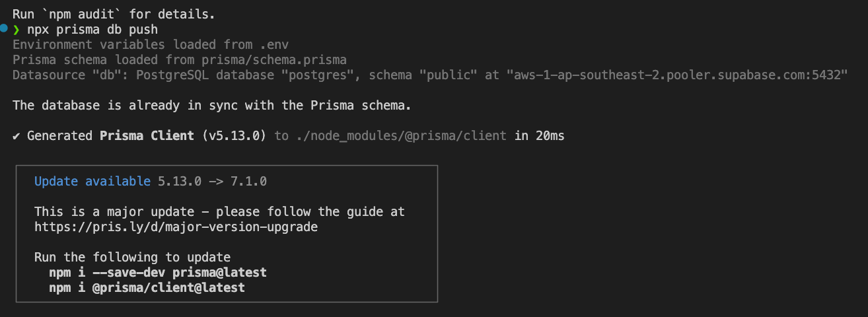This screenshot has width=868, height=317.
Task: Click the green prompt chevron
Action: point(16,29)
